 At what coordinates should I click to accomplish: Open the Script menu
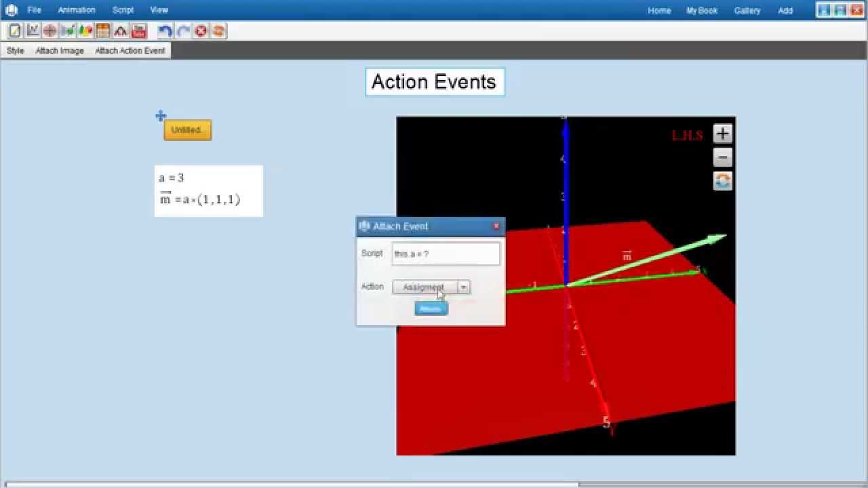point(123,10)
